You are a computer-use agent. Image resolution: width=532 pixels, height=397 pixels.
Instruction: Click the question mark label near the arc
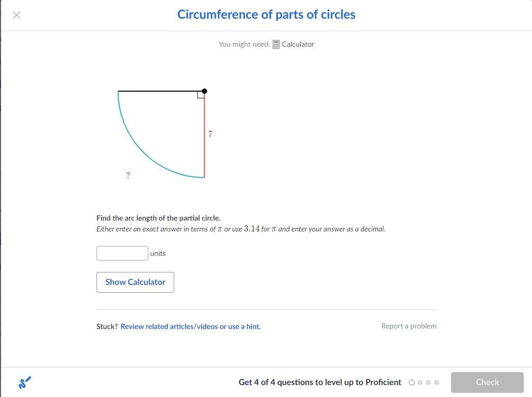(128, 175)
